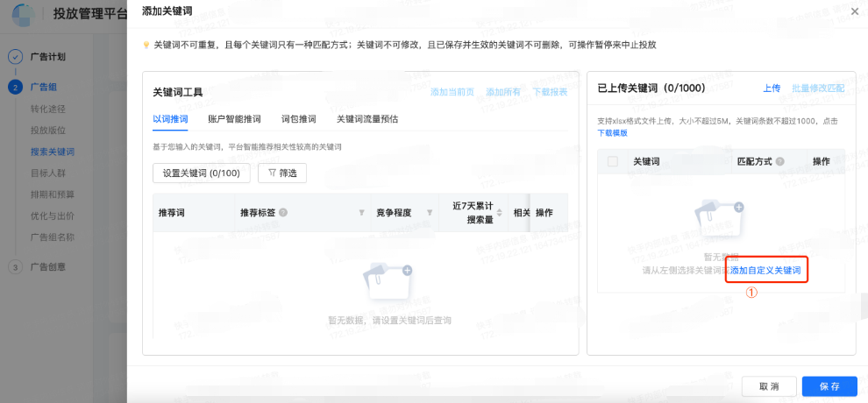Screen dimensions: 868x403
Task: Open the 推荐标签 column filter dropdown
Action: coord(362,213)
